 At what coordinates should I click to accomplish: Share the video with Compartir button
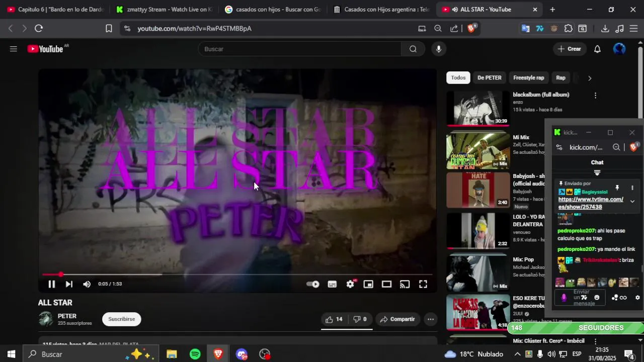(x=397, y=319)
